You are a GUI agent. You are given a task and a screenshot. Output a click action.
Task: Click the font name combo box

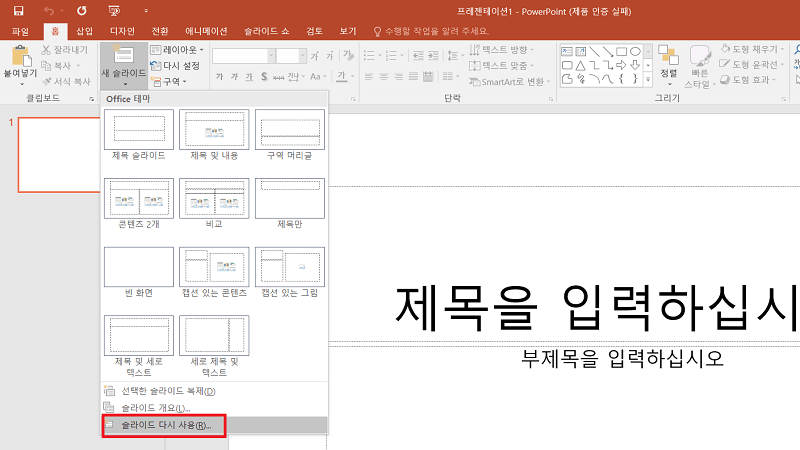click(x=244, y=56)
